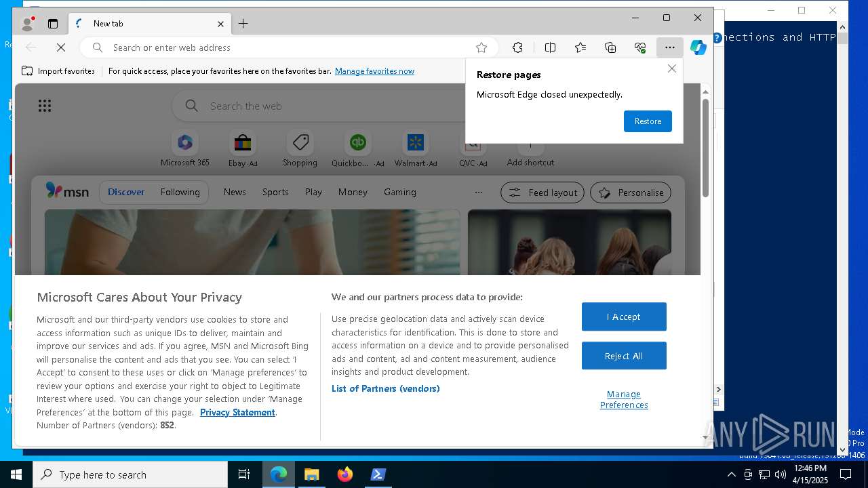Open the network tray icon
The image size is (868, 488).
point(764,474)
